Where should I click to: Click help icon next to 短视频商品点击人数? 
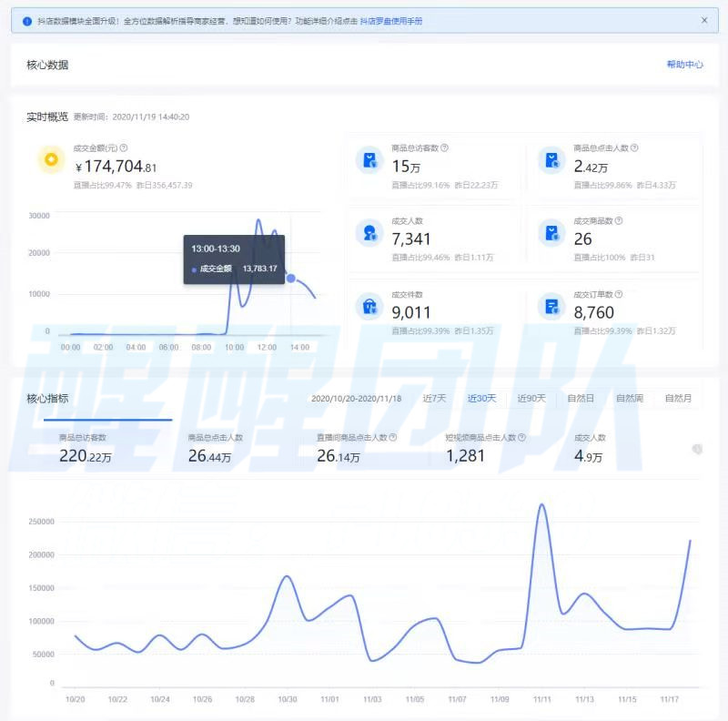coord(521,437)
